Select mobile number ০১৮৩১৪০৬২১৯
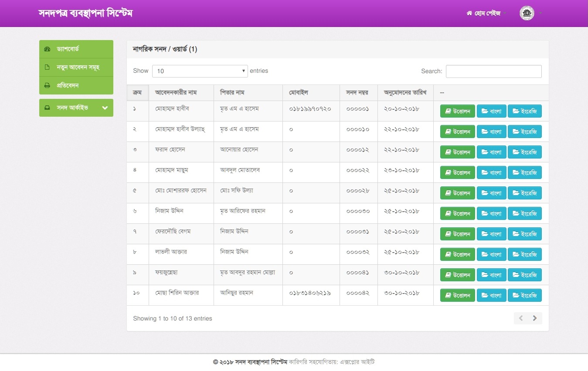The image size is (588, 371). click(310, 293)
